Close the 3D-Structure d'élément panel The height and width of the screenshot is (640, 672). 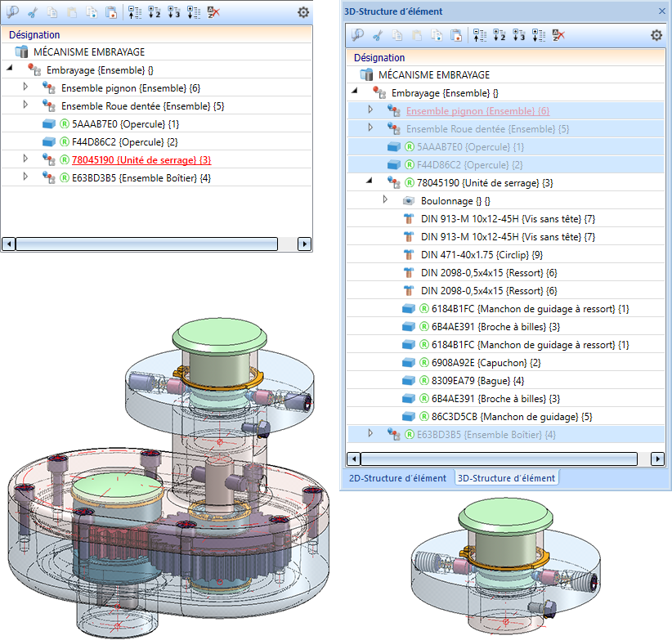(662, 11)
